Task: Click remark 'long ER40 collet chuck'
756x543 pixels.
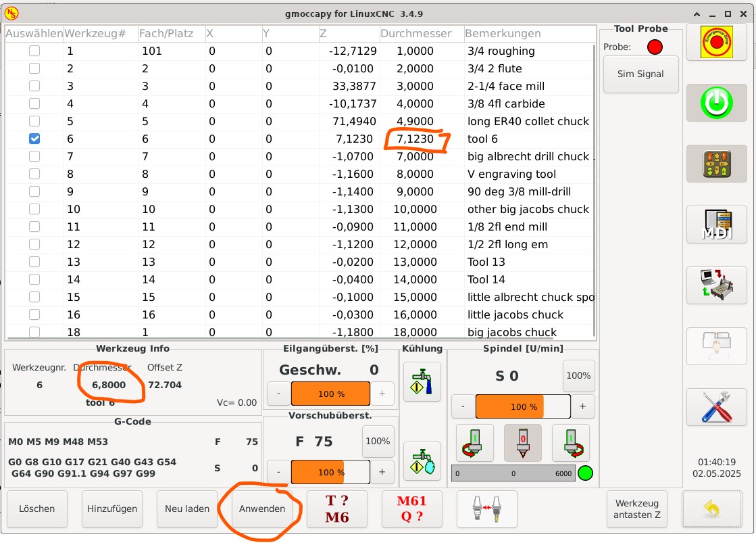Action: [x=528, y=122]
